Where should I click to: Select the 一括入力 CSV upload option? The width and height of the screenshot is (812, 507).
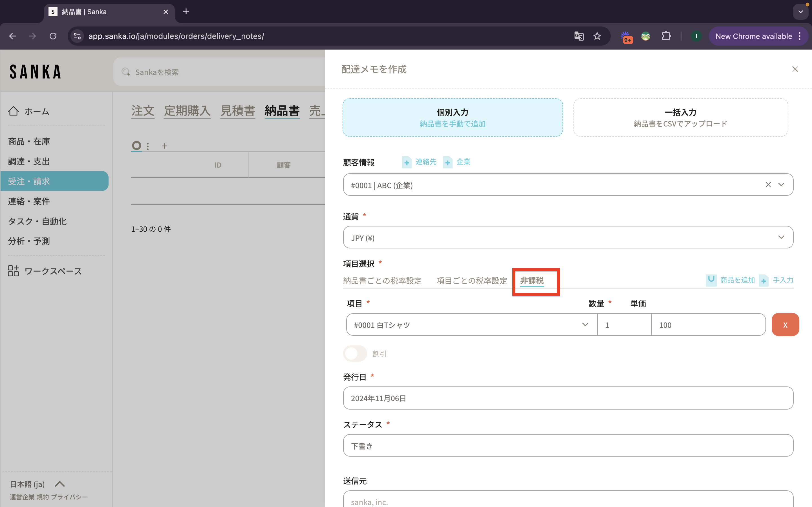click(680, 117)
